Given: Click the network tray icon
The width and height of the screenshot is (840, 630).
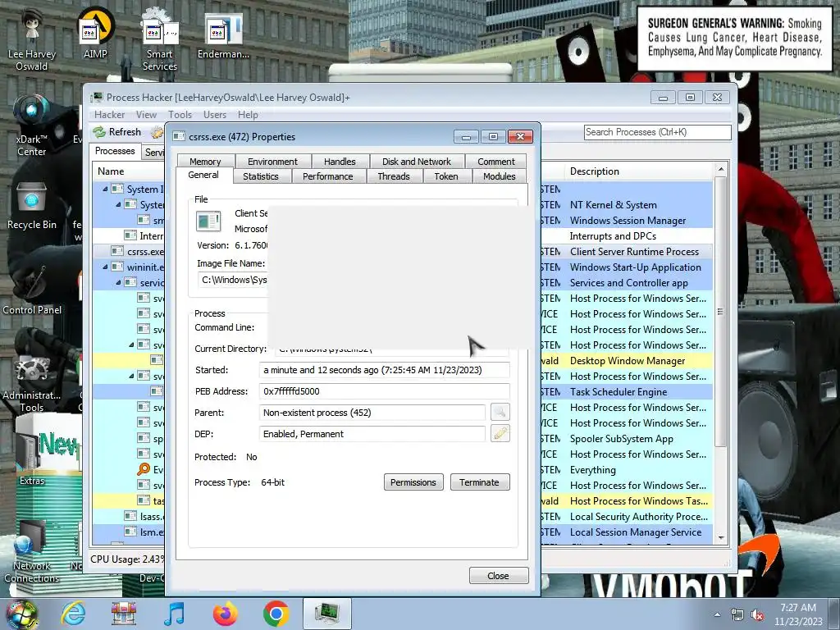Looking at the screenshot, I should 737,615.
